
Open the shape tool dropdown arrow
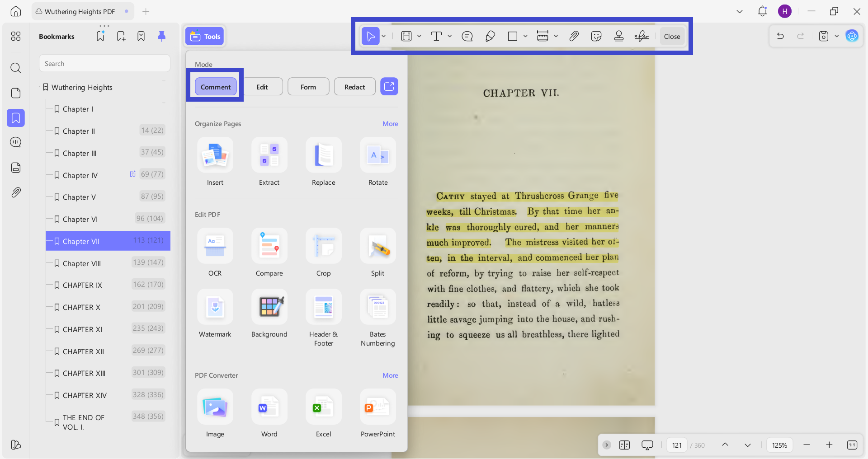[x=525, y=36]
